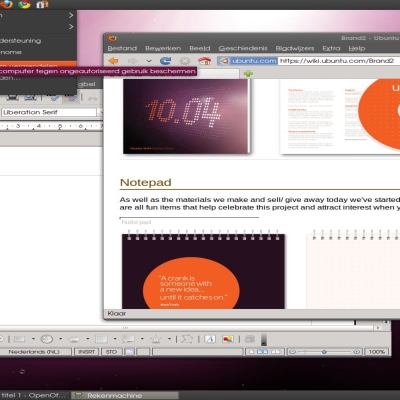This screenshot has height=400, width=400.
Task: Click the 10.04 CD cover image
Action: pyautogui.click(x=186, y=116)
